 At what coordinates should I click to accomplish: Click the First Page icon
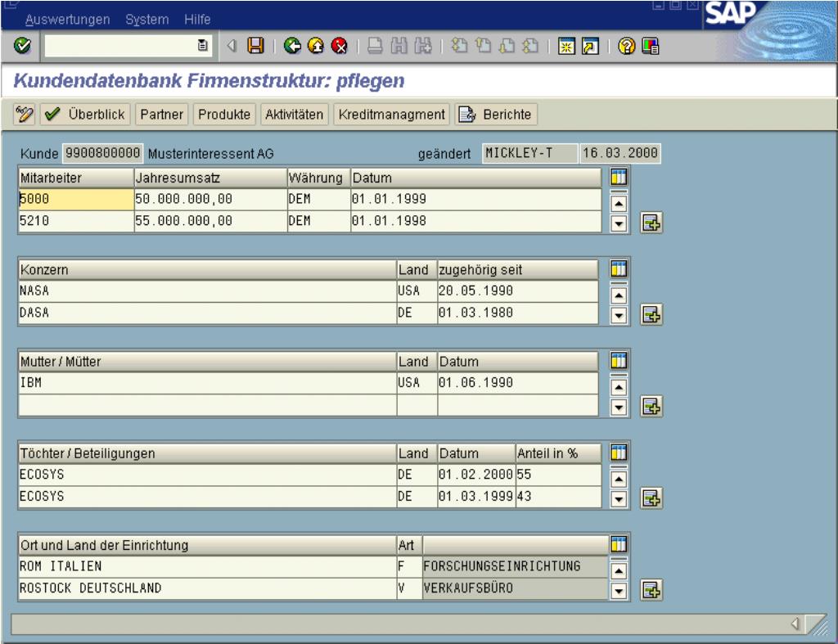coord(459,46)
